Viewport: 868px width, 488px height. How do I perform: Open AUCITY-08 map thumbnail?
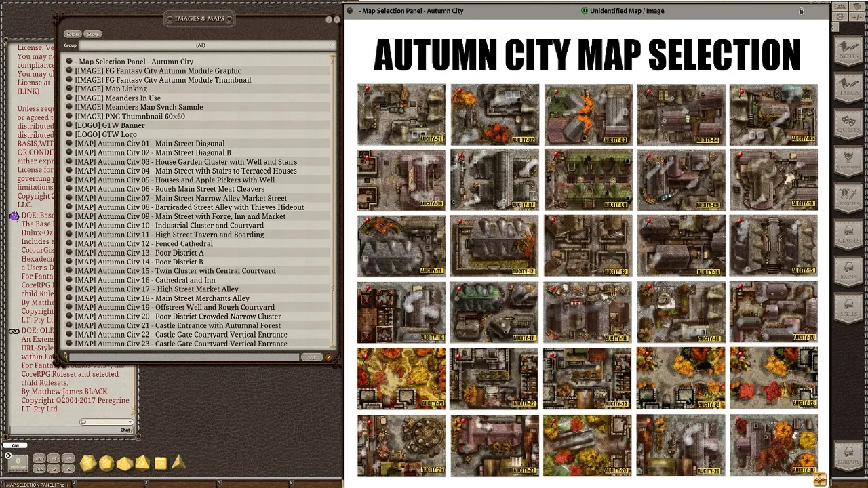click(587, 180)
